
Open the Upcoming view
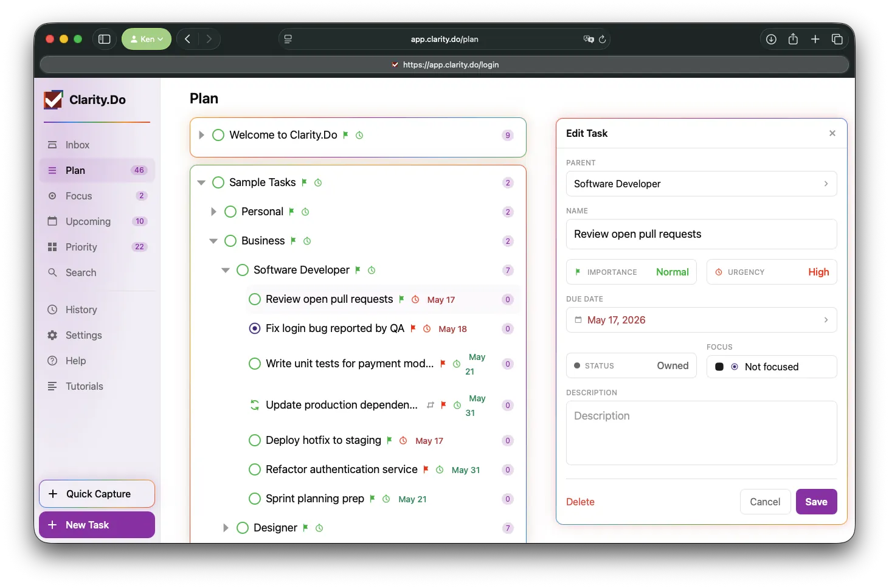coord(97,221)
